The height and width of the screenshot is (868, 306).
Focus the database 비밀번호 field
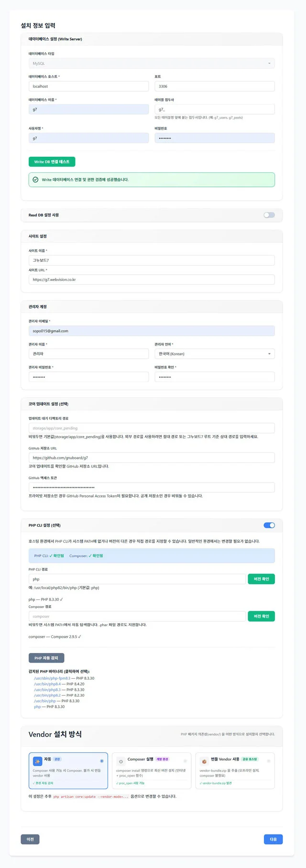pyautogui.click(x=215, y=138)
